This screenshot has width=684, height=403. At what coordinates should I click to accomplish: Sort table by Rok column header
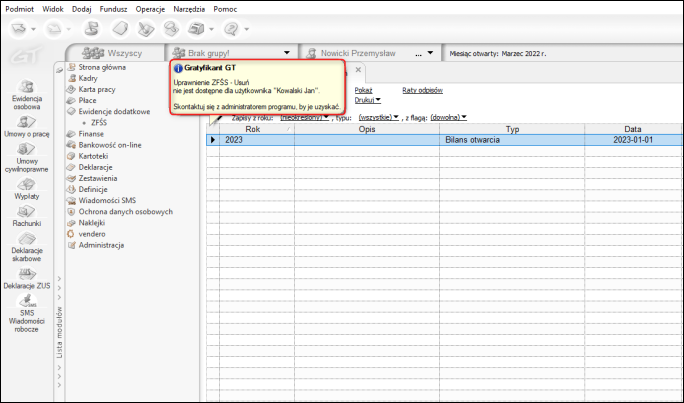click(256, 129)
